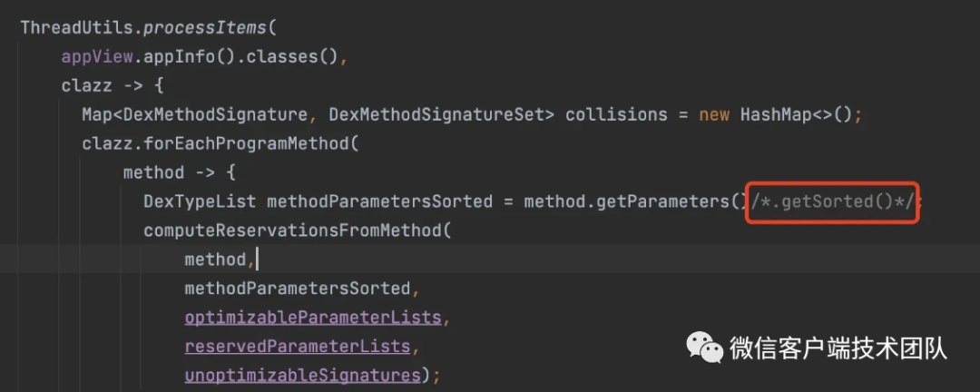Click the underlined unoptimizableSignatures argument

(302, 376)
